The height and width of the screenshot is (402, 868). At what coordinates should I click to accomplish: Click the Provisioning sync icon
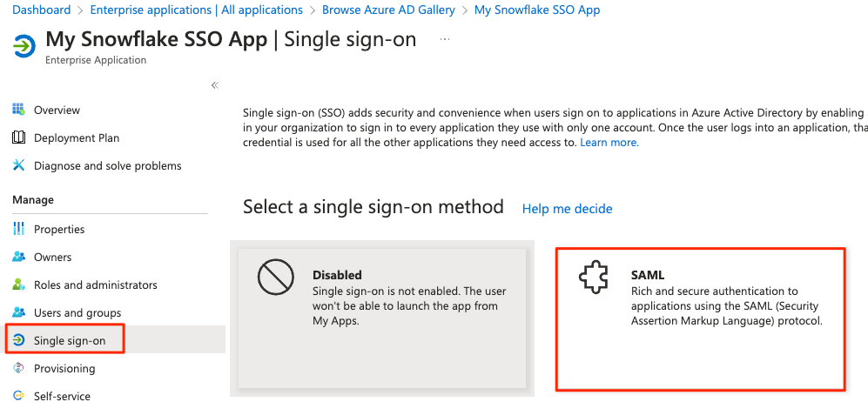[x=19, y=368]
